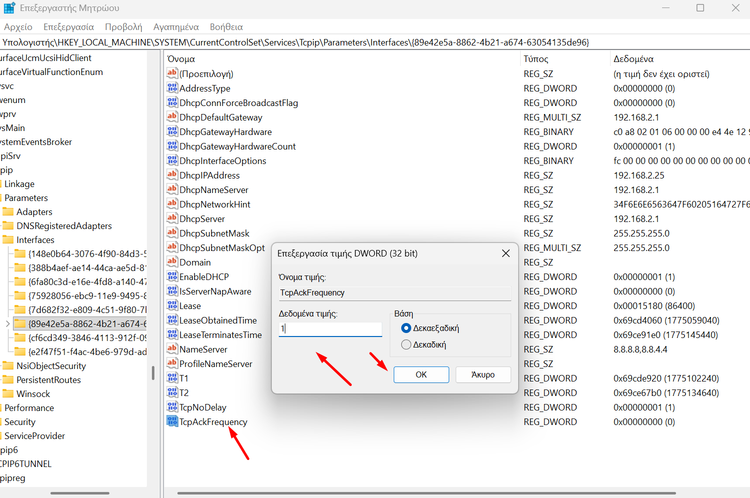Open the Αγαπημένα menu
This screenshot has width=750, height=498.
[183, 28]
